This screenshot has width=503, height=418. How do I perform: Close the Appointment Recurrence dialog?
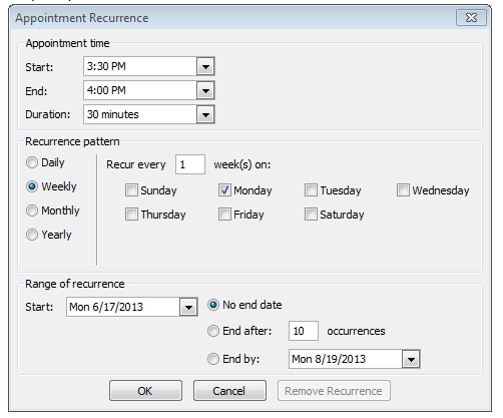471,17
